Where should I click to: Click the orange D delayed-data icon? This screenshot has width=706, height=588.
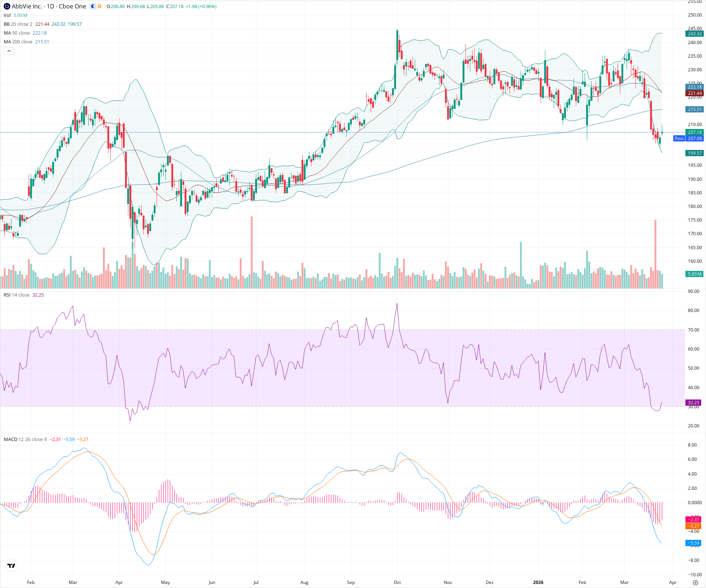tap(99, 6)
